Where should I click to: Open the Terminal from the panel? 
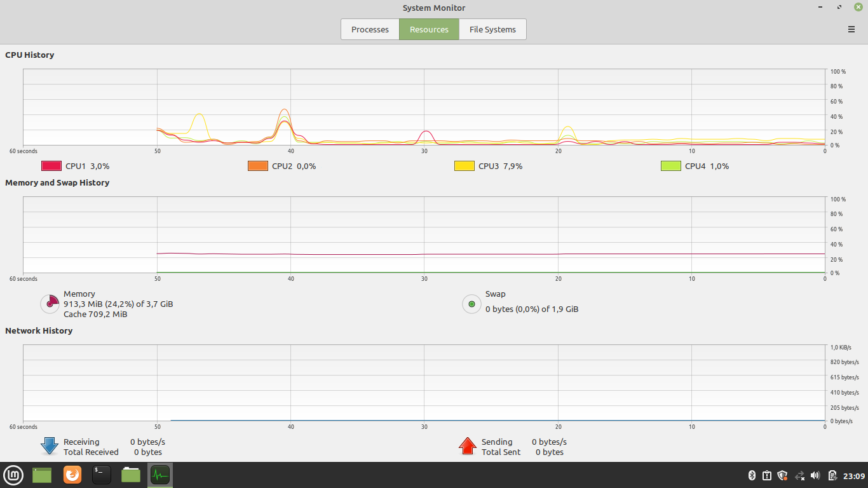[x=102, y=475]
